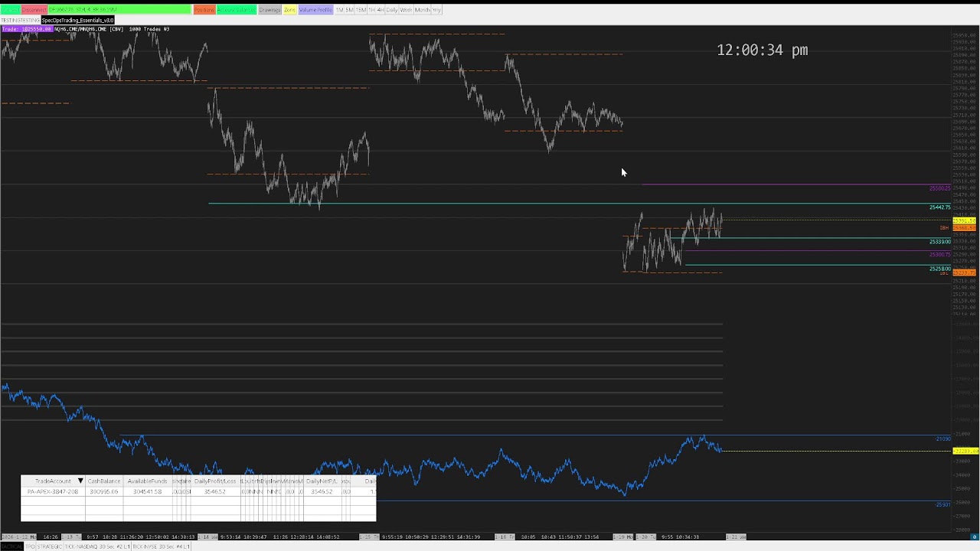Image resolution: width=980 pixels, height=551 pixels.
Task: Switch chart to Week timeframe
Action: pos(406,10)
